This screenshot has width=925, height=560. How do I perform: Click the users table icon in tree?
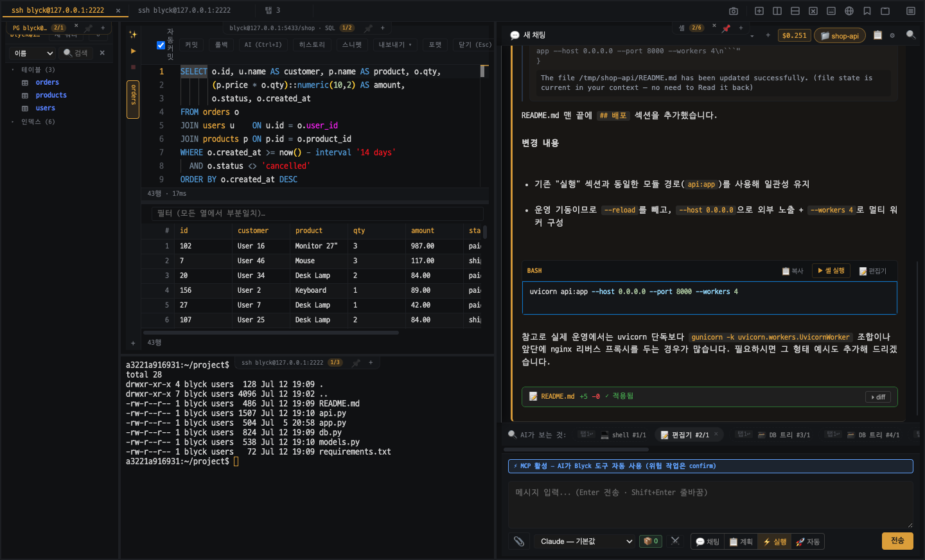click(25, 109)
